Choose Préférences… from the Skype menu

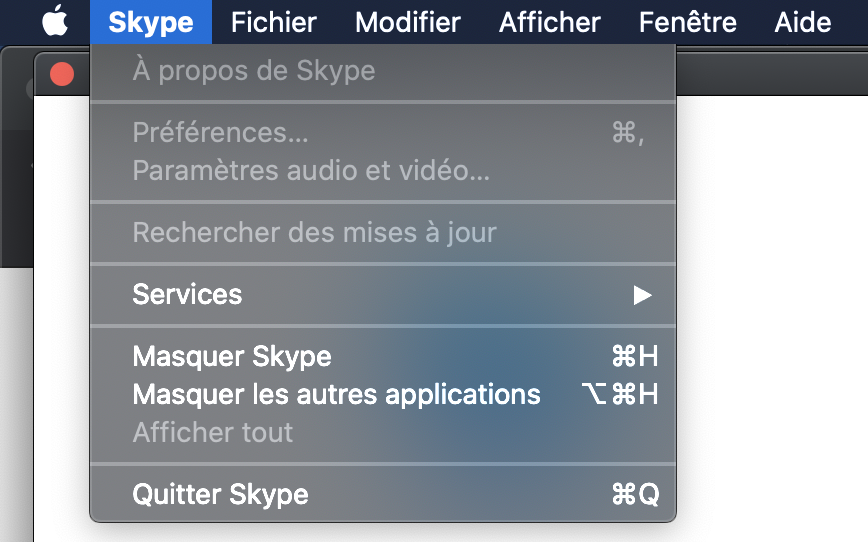click(x=221, y=133)
